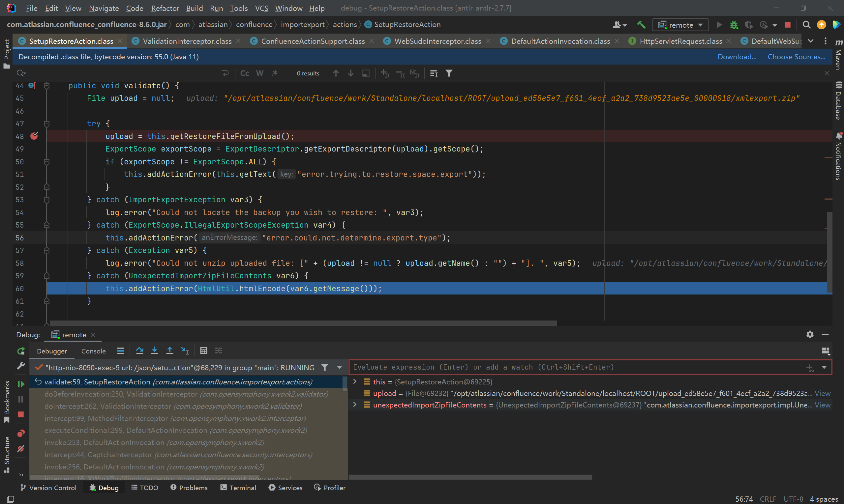The image size is (844, 504).
Task: Click the Build project hammer icon
Action: pyautogui.click(x=642, y=25)
